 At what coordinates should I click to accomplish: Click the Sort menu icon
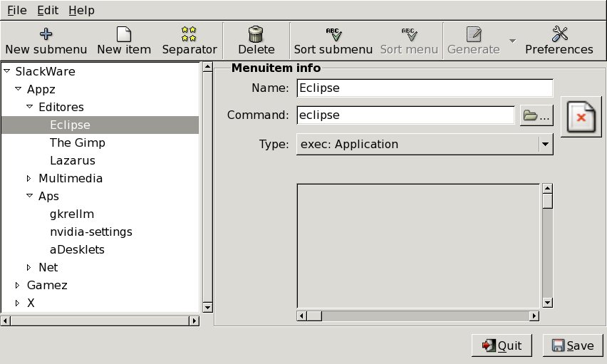[409, 34]
